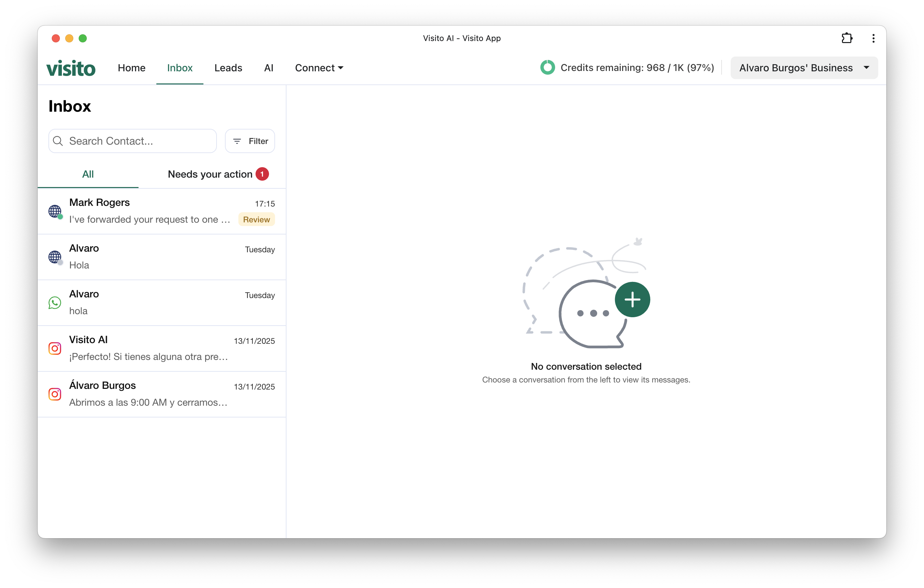Screen dimensions: 924x588
Task: Click the WhatsApp channel icon on Alvaro's conversation
Action: click(55, 302)
